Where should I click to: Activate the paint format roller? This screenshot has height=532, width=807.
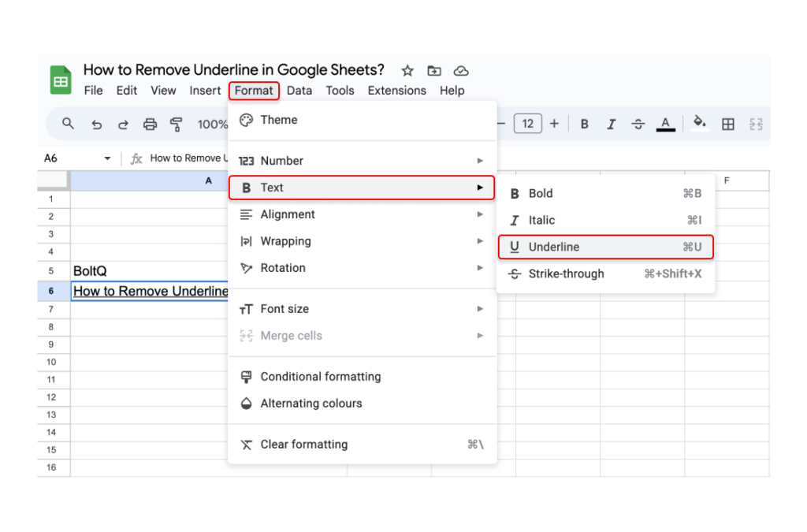(x=177, y=124)
